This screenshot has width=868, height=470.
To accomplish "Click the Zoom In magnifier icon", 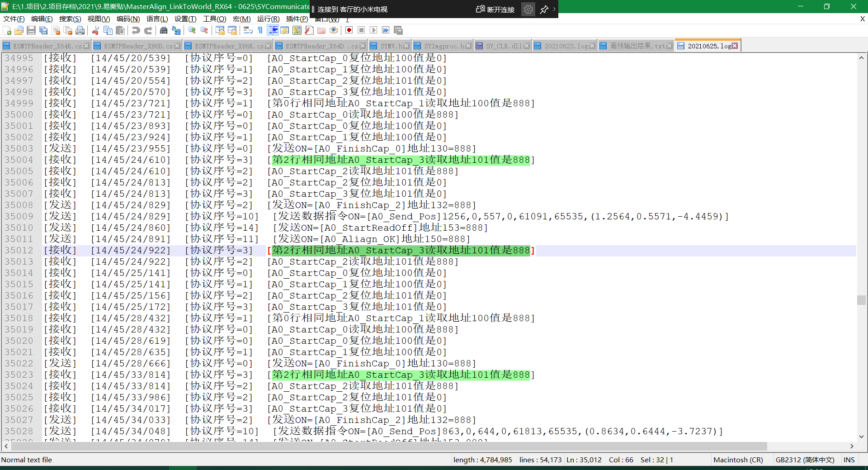I will point(192,30).
